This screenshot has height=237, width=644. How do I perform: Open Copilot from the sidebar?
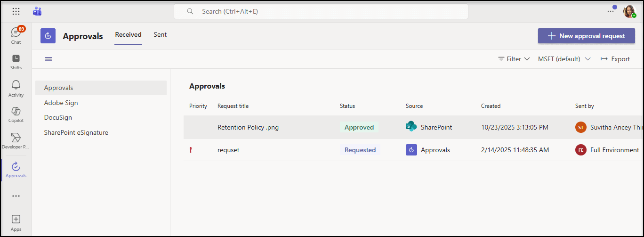pyautogui.click(x=16, y=114)
